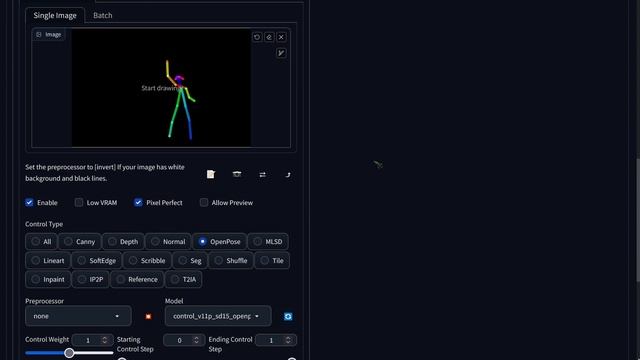
Task: Switch to Single Image tab
Action: click(x=55, y=15)
